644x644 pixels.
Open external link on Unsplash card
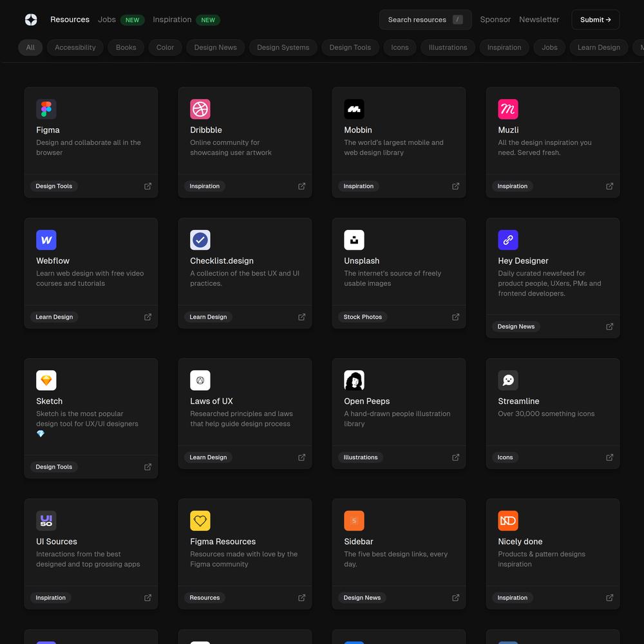pos(456,317)
